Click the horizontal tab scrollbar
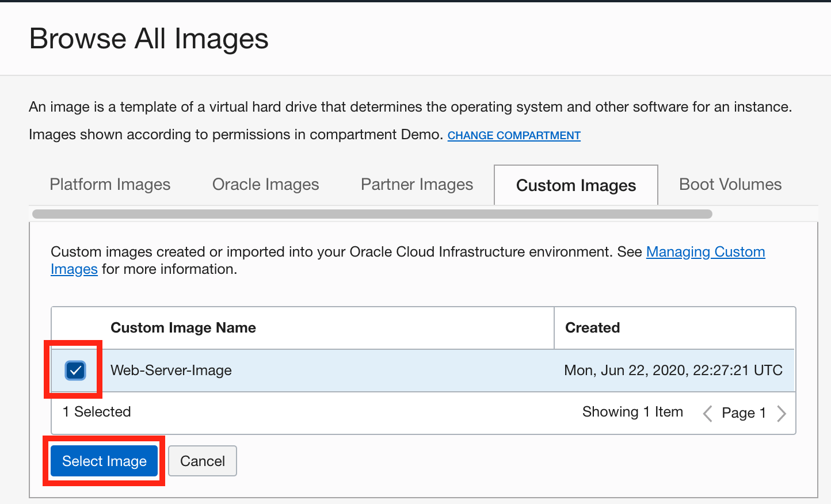The width and height of the screenshot is (831, 504). 372,214
